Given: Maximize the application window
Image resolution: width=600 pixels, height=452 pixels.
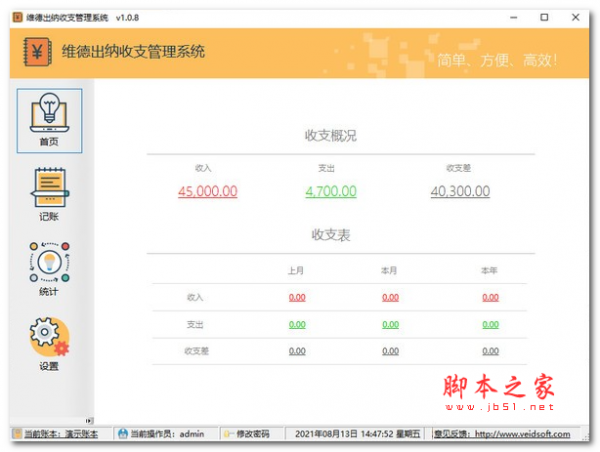Looking at the screenshot, I should [x=544, y=17].
